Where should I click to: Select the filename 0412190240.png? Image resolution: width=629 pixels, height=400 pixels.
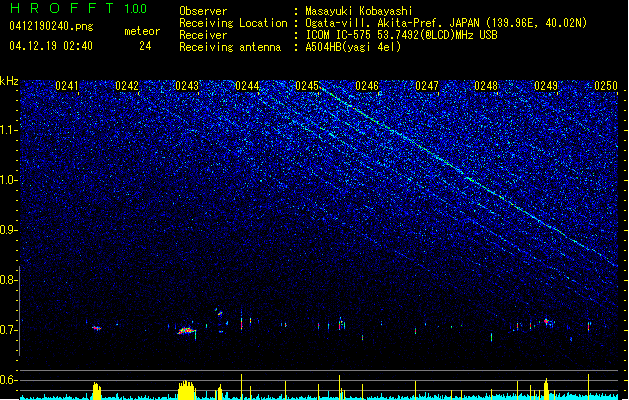pyautogui.click(x=51, y=26)
